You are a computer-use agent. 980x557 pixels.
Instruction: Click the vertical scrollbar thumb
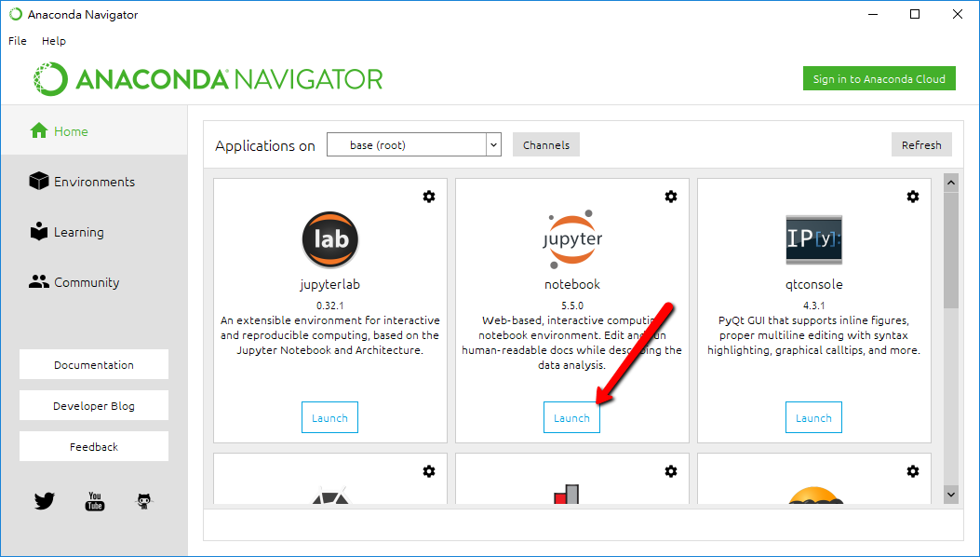[951, 250]
